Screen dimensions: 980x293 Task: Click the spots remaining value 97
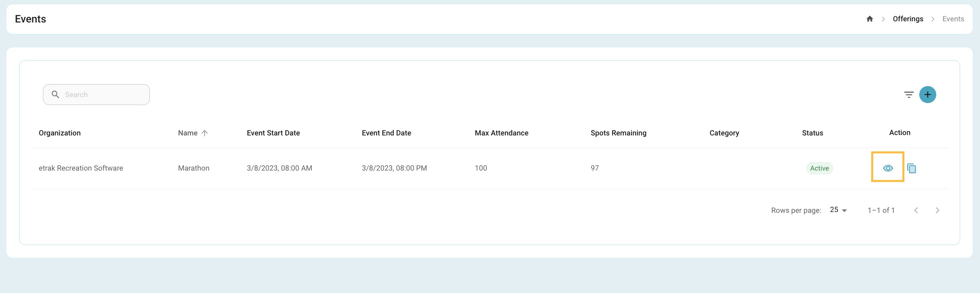click(x=594, y=168)
